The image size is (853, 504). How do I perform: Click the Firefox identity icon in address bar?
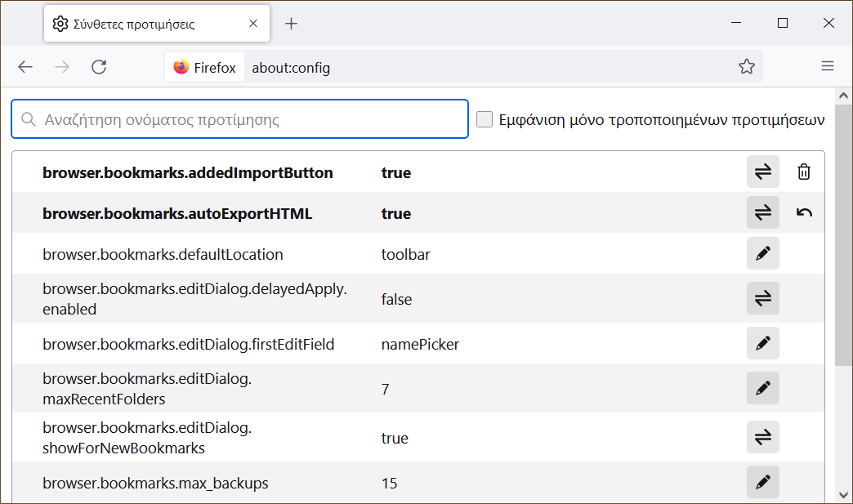click(x=204, y=67)
